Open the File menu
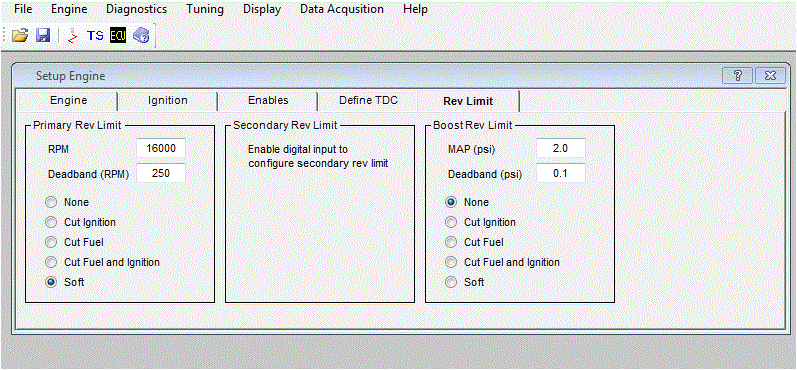This screenshot has height=370, width=797. point(23,9)
